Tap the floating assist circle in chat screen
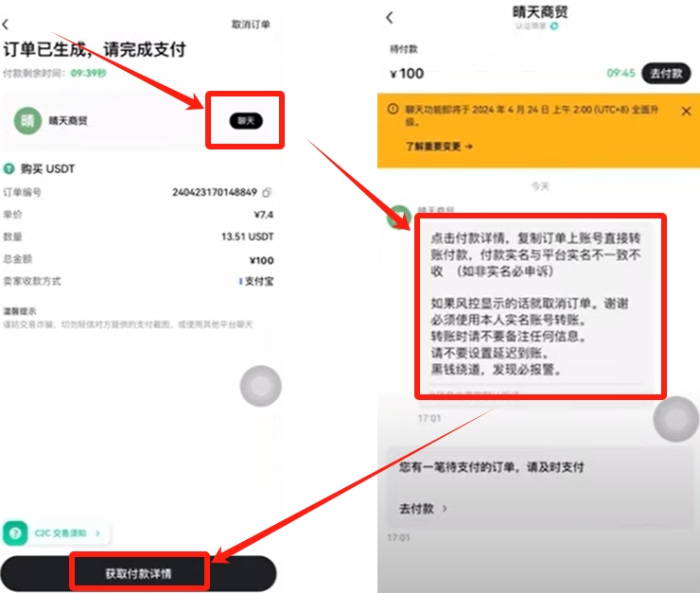Image resolution: width=700 pixels, height=593 pixels. [676, 419]
